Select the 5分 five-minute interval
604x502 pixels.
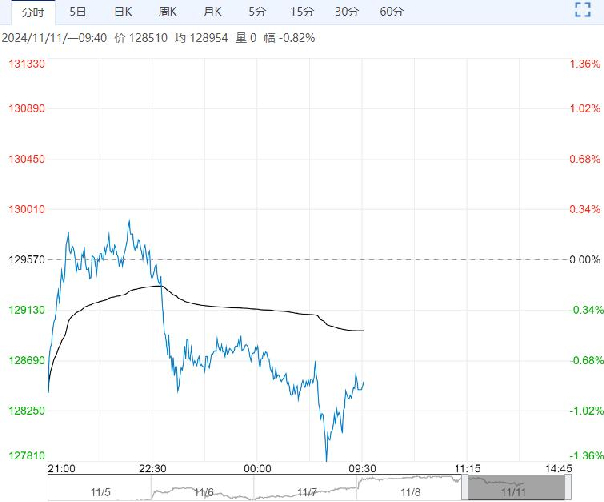257,12
